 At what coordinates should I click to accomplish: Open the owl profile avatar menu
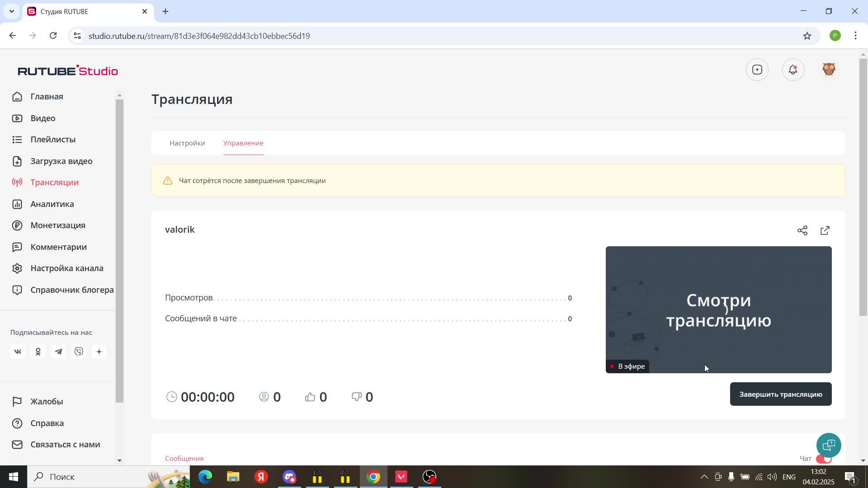tap(829, 70)
